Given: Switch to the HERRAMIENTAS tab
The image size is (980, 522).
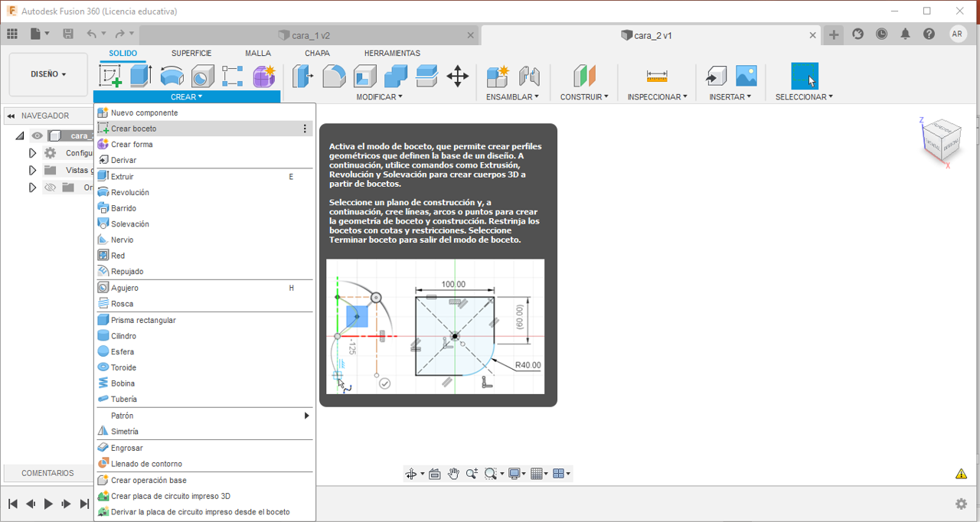Looking at the screenshot, I should click(x=392, y=54).
